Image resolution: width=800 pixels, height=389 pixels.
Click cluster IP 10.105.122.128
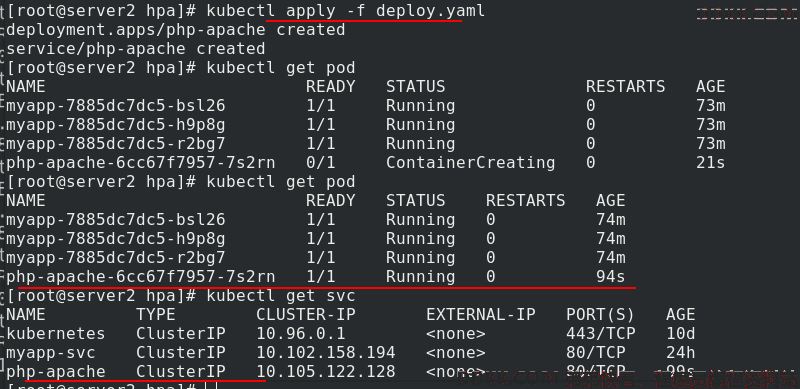[326, 371]
